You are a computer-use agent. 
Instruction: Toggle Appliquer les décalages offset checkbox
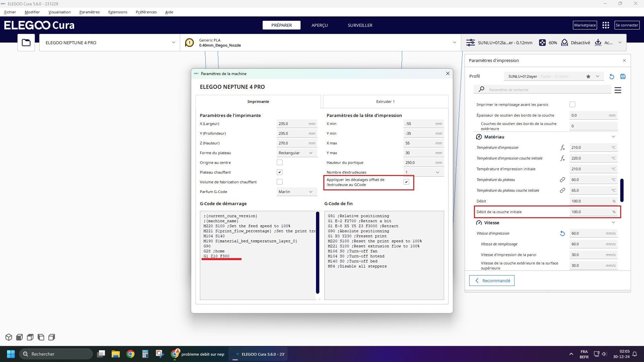406,182
